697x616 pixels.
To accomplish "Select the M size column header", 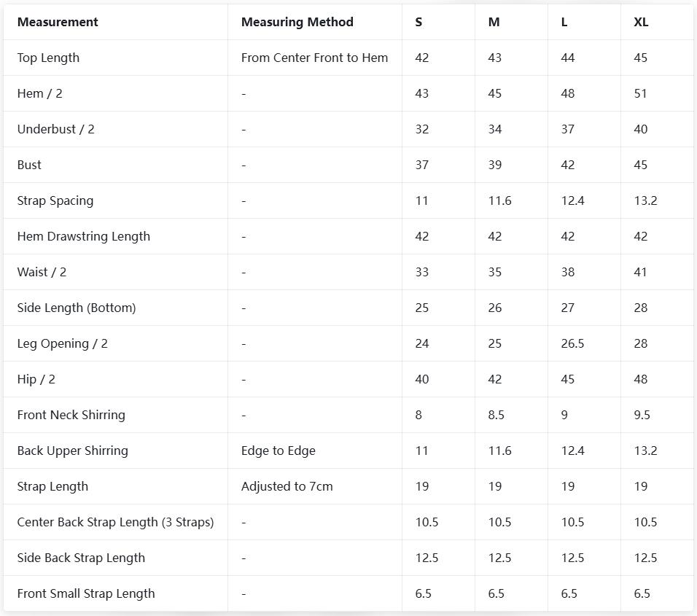I will [x=494, y=22].
